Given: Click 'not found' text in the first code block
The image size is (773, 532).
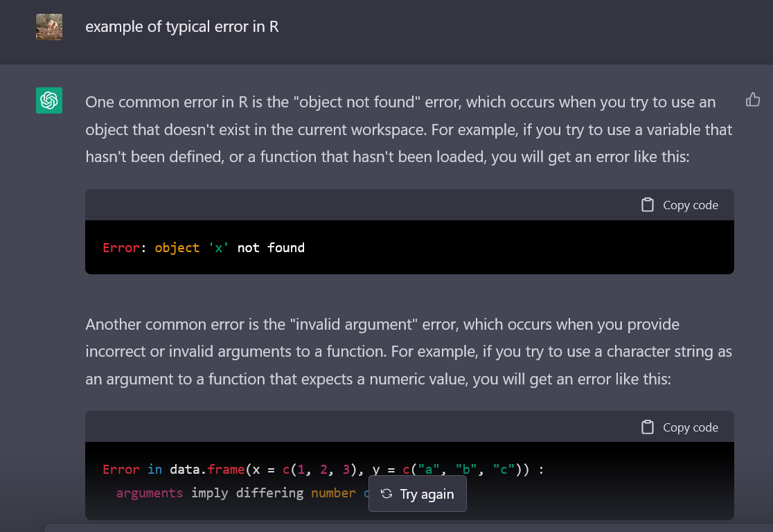Looking at the screenshot, I should 271,247.
